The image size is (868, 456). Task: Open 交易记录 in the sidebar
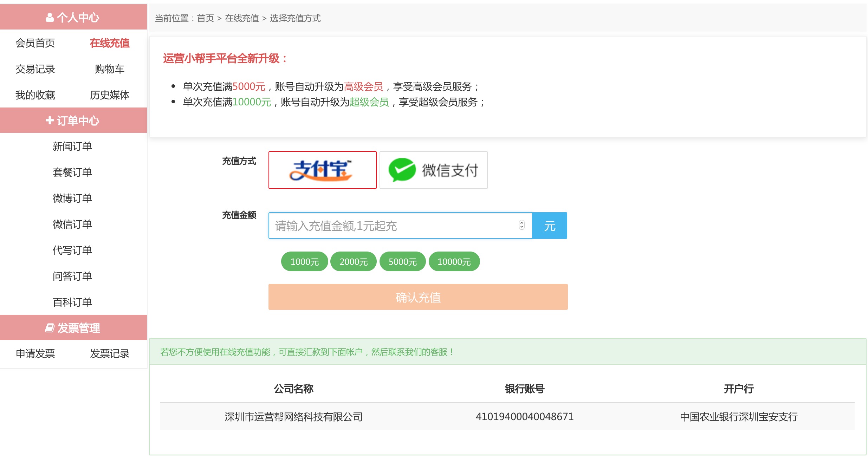point(35,69)
